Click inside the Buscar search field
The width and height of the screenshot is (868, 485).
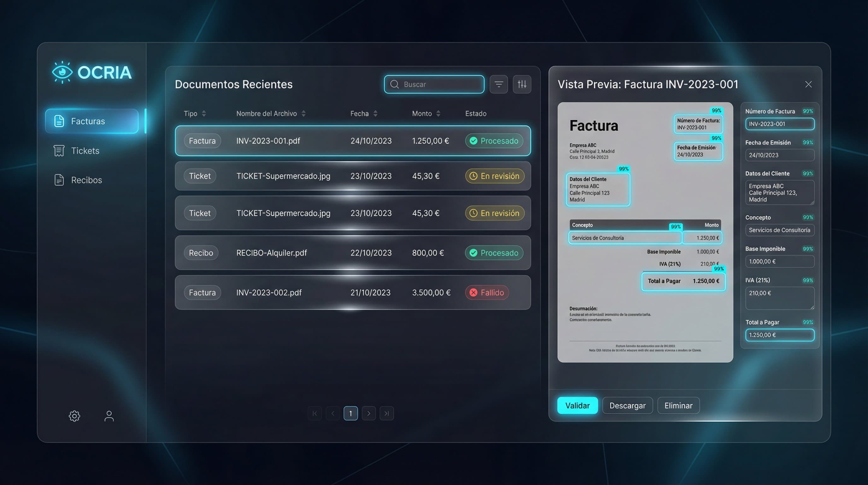point(435,84)
